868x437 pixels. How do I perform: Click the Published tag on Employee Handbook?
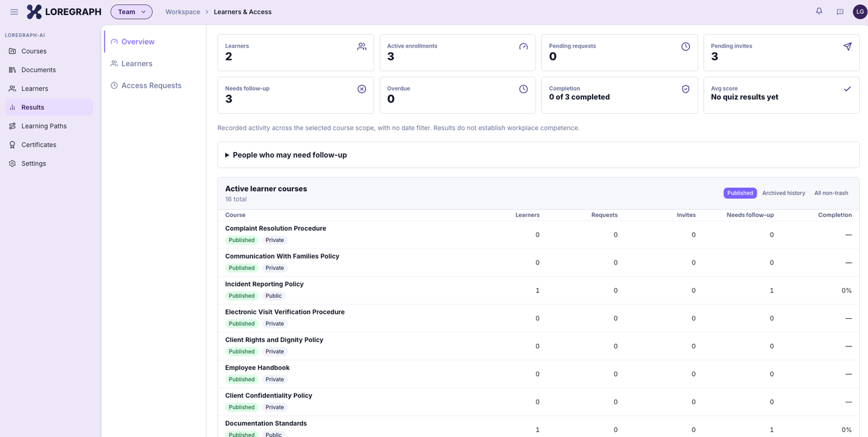[242, 379]
